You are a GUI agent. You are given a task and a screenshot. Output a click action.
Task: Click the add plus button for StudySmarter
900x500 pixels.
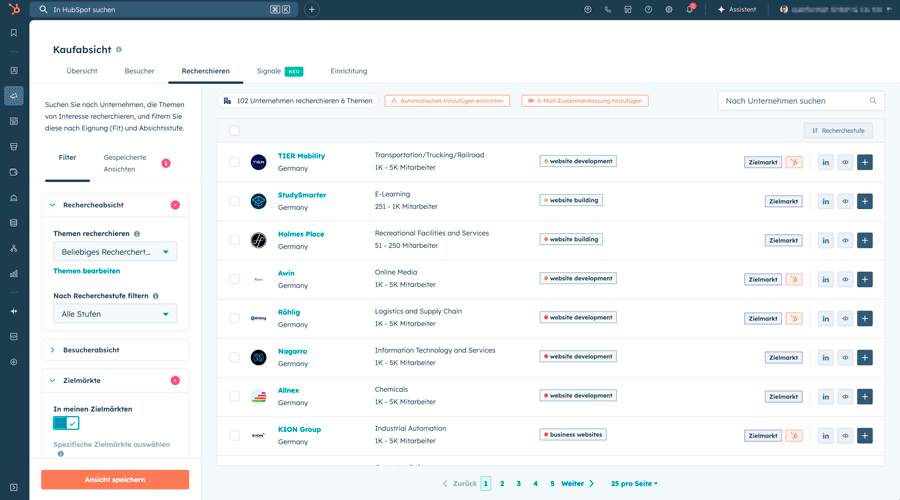point(864,201)
